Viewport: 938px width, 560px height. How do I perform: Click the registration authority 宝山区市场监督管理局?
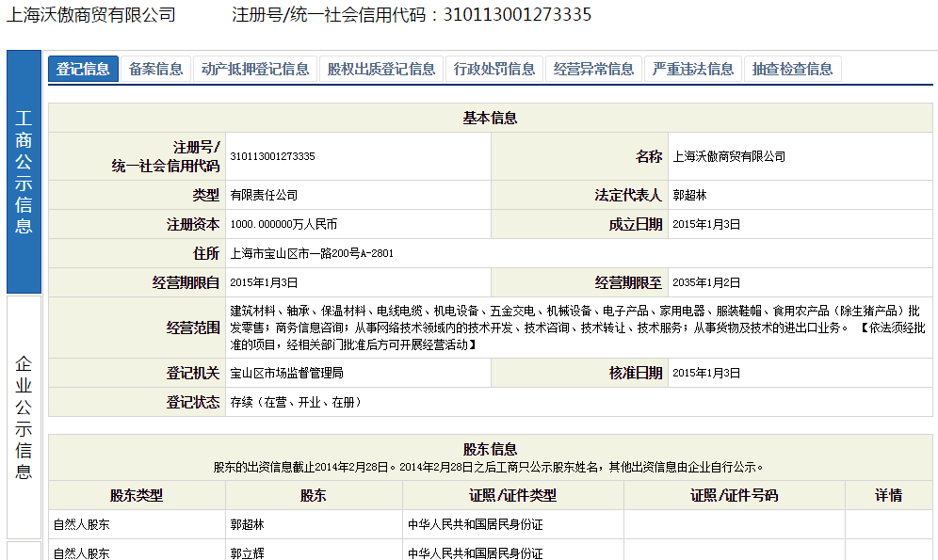(x=286, y=374)
